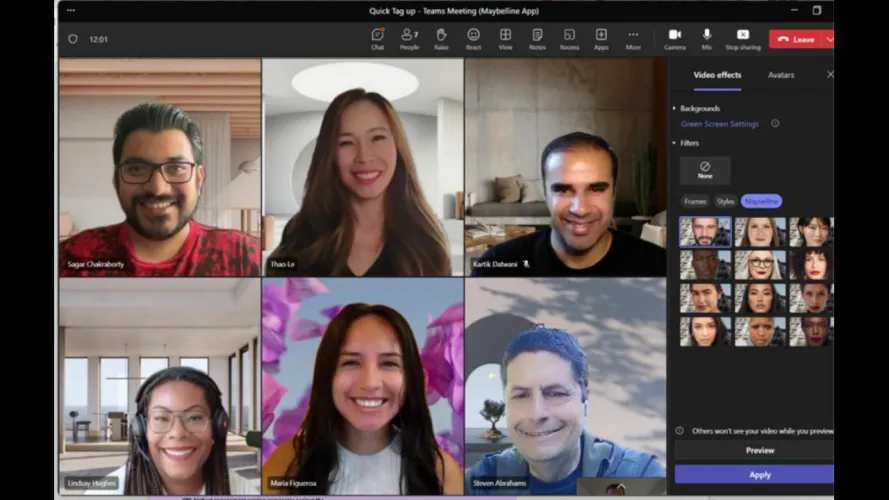Open the Chat panel
The width and height of the screenshot is (889, 500).
click(x=377, y=39)
